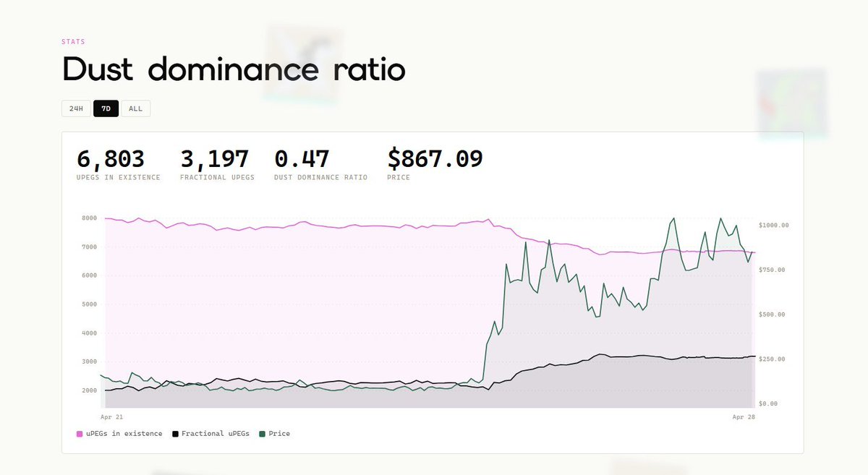
Task: Click the 6,803 uPEGs in existence value
Action: pos(111,159)
